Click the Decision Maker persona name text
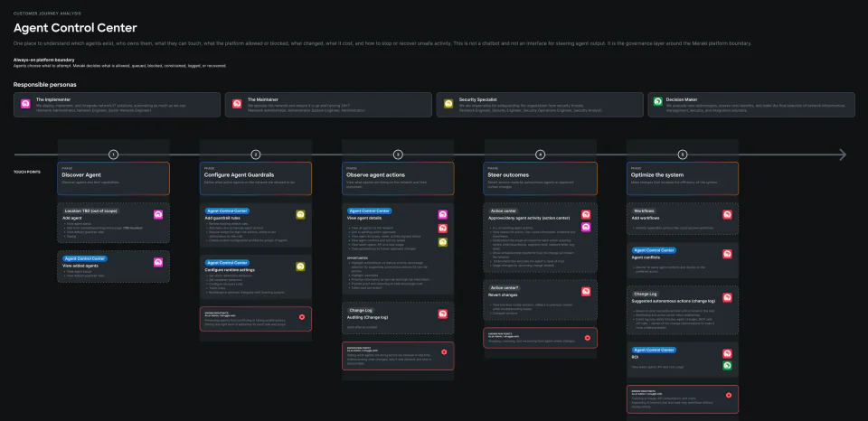The height and width of the screenshot is (421, 868). (682, 99)
